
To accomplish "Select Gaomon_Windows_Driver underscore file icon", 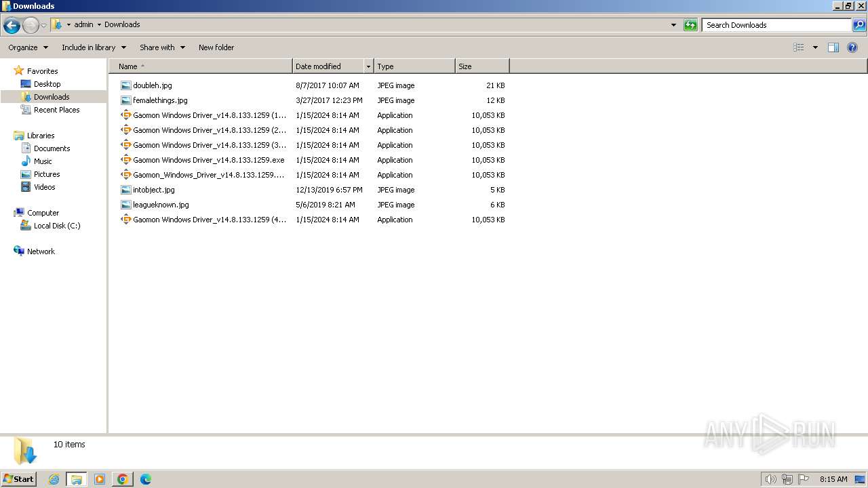I will [x=125, y=175].
